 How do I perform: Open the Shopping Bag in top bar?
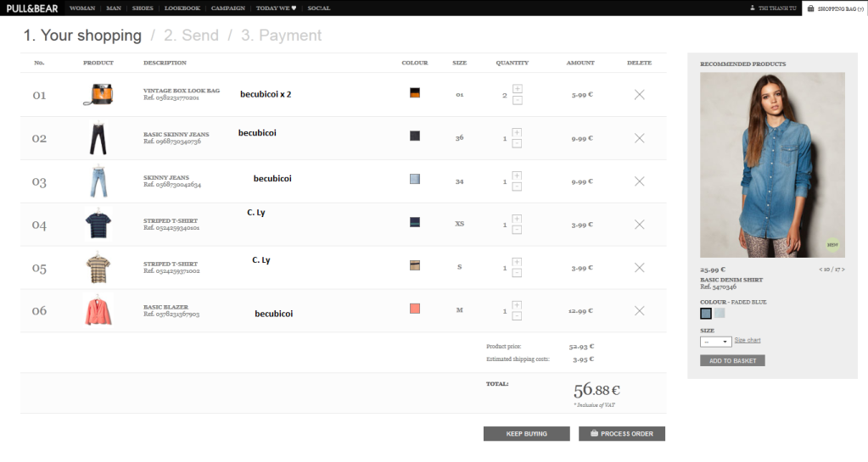[x=834, y=8]
